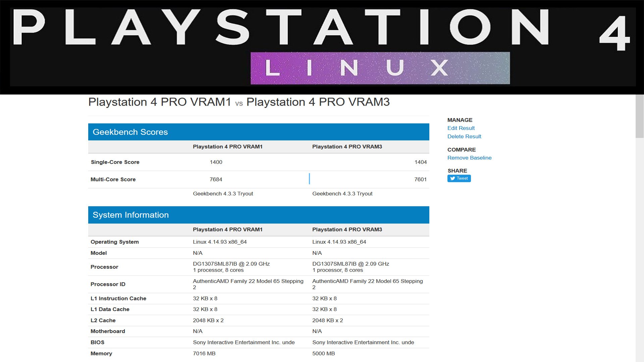Click VRAM3 multi-core score 7601
644x362 pixels.
coord(420,180)
